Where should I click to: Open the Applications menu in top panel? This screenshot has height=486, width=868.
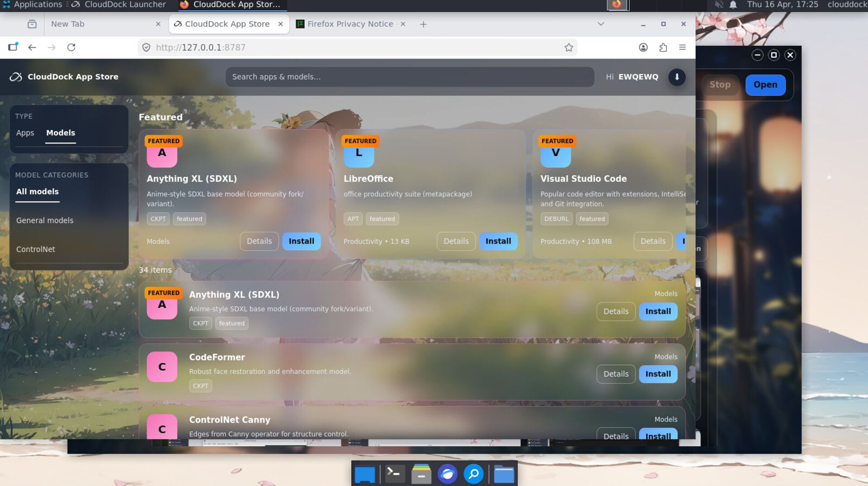(x=33, y=5)
